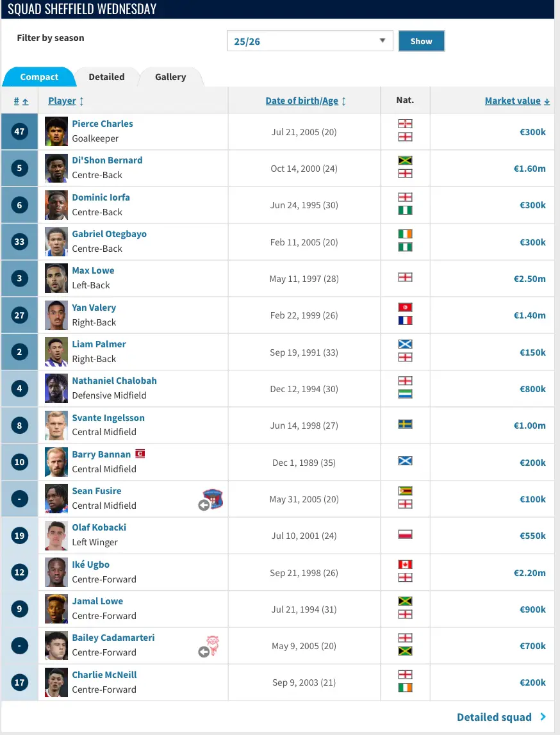Click the Canadian flag for Iké Ugbo
The width and height of the screenshot is (560, 735).
coord(405,565)
